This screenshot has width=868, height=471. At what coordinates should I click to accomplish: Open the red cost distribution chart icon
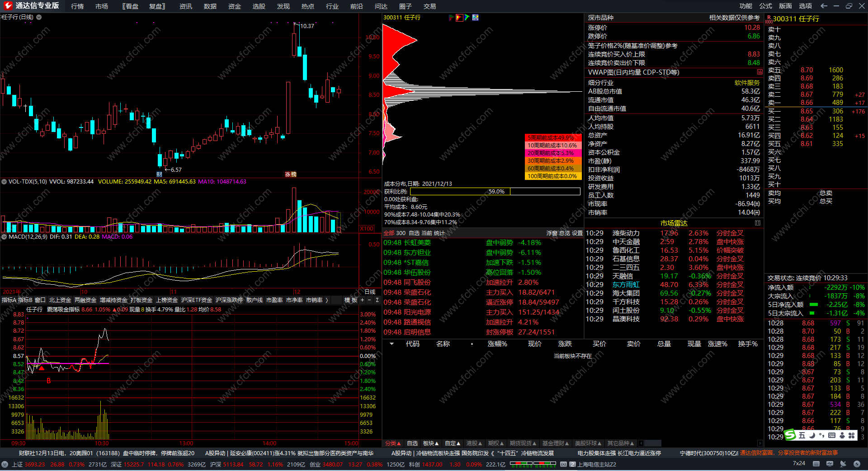[459, 18]
